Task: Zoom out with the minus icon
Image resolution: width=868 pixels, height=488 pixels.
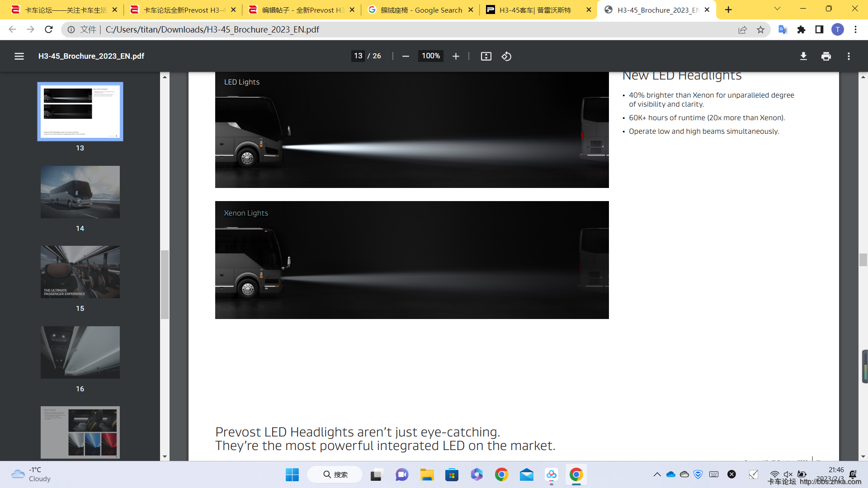Action: point(406,56)
